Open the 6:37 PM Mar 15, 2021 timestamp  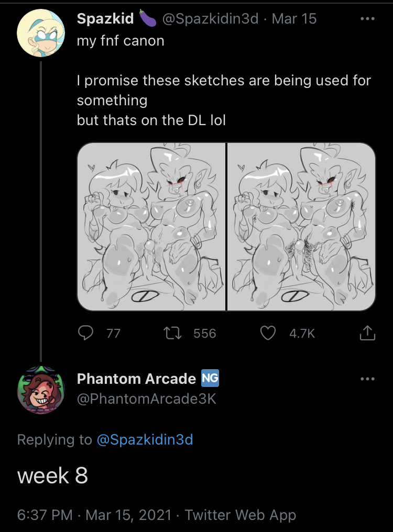pyautogui.click(x=94, y=515)
